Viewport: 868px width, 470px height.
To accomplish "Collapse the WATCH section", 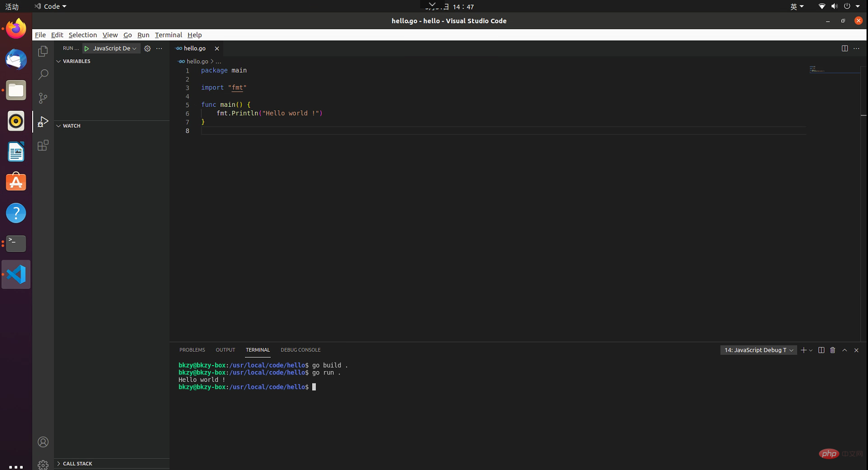I will click(x=71, y=126).
